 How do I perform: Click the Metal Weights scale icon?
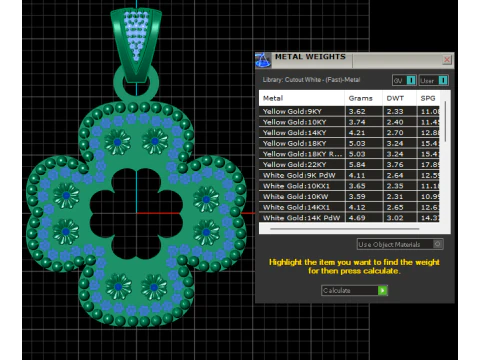[263, 60]
